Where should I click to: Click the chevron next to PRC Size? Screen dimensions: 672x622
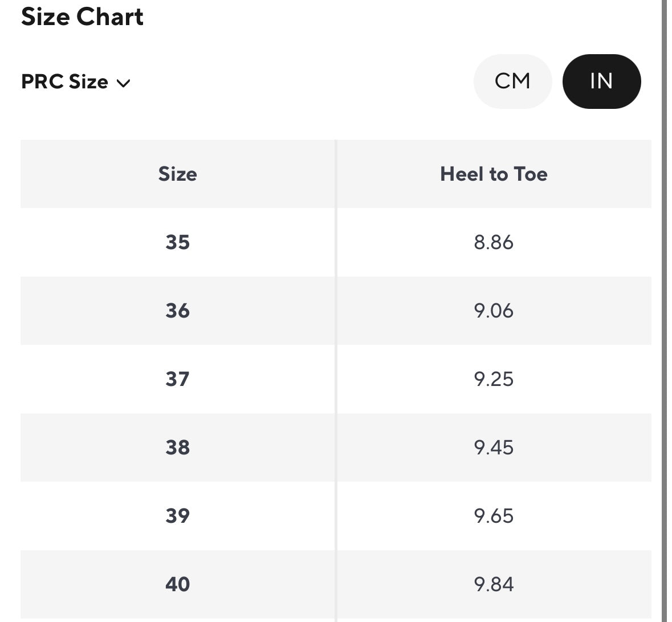coord(123,83)
